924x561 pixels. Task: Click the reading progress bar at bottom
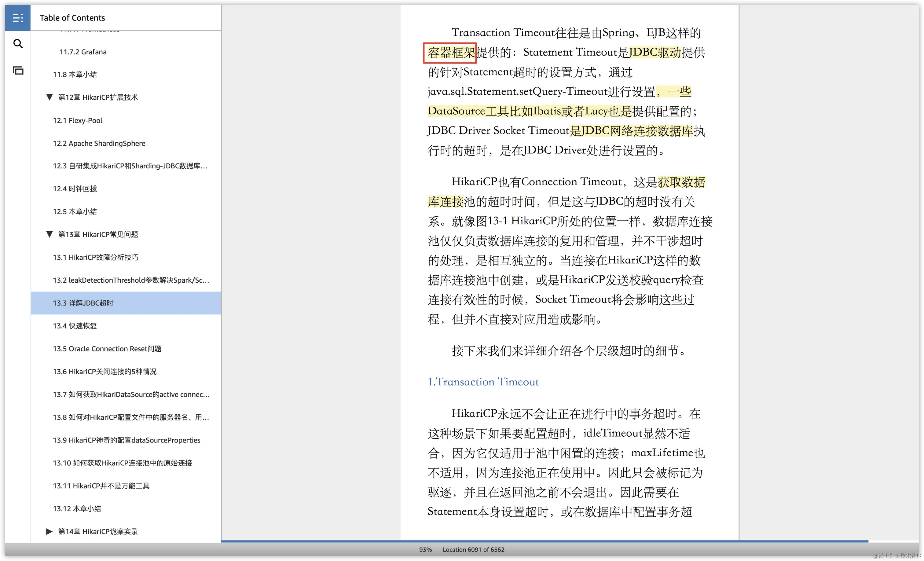pyautogui.click(x=544, y=541)
